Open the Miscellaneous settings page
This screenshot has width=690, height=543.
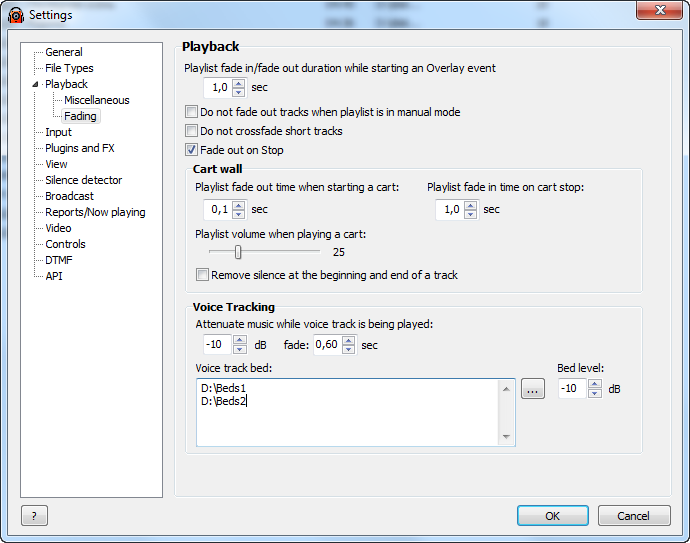click(97, 100)
